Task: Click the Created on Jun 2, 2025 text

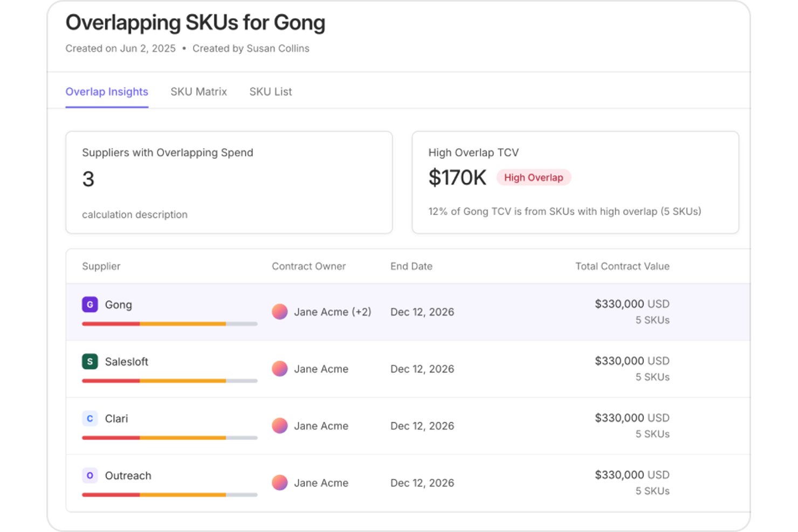Action: click(121, 49)
